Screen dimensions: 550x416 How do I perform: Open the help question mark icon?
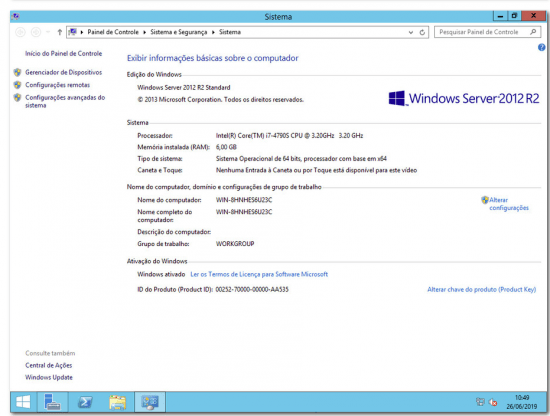[x=541, y=47]
